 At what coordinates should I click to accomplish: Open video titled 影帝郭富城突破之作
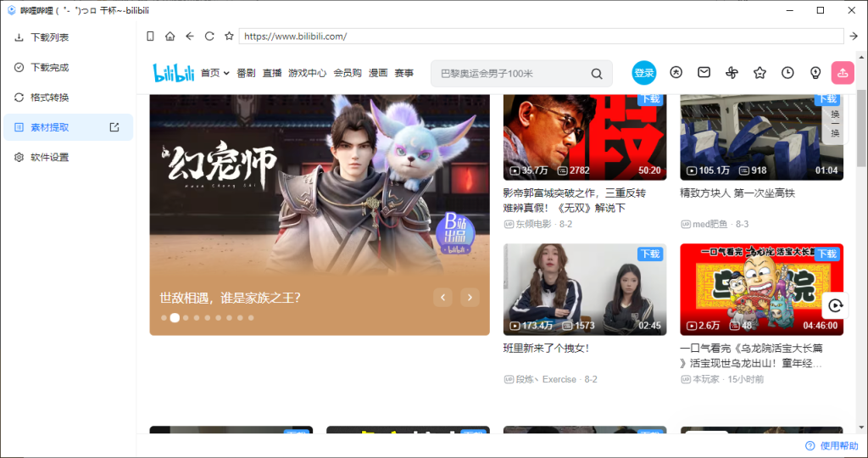point(574,200)
